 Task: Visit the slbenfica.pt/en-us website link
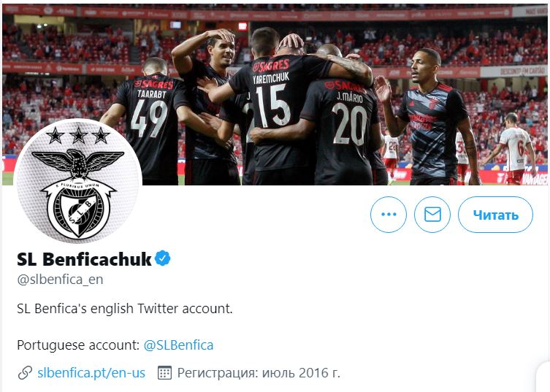(x=91, y=373)
